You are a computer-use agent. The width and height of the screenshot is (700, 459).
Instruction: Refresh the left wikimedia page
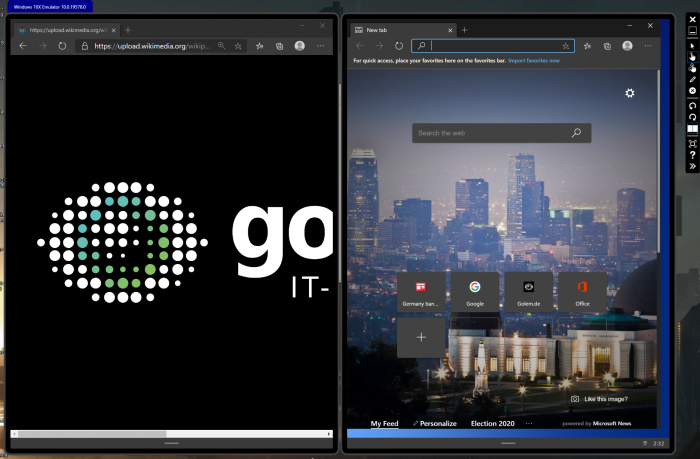coord(62,46)
